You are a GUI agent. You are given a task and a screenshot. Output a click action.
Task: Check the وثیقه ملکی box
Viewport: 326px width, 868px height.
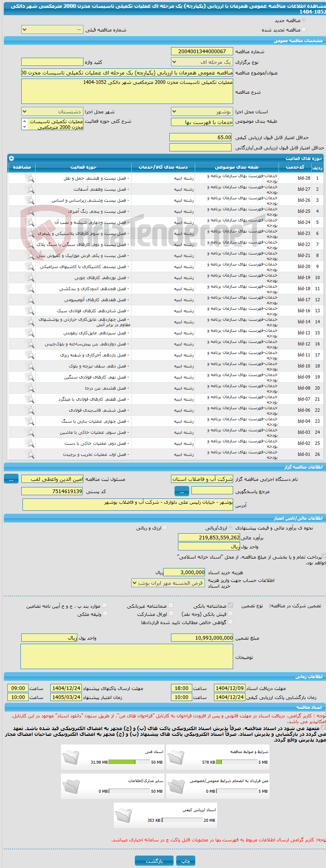coord(105,613)
